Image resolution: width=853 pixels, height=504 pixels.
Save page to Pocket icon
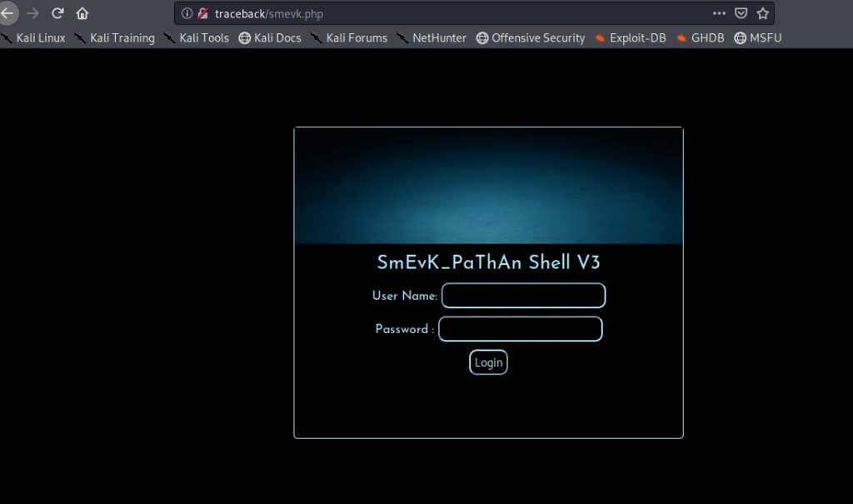(741, 13)
